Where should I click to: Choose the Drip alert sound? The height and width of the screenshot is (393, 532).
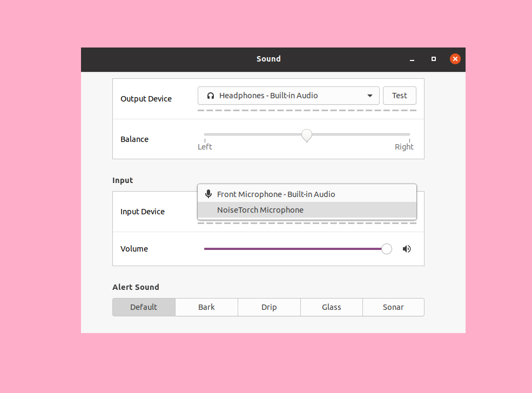(x=269, y=307)
